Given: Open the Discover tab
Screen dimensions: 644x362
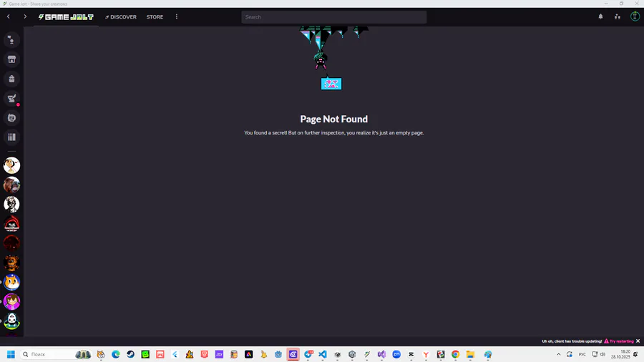Looking at the screenshot, I should pos(121,17).
